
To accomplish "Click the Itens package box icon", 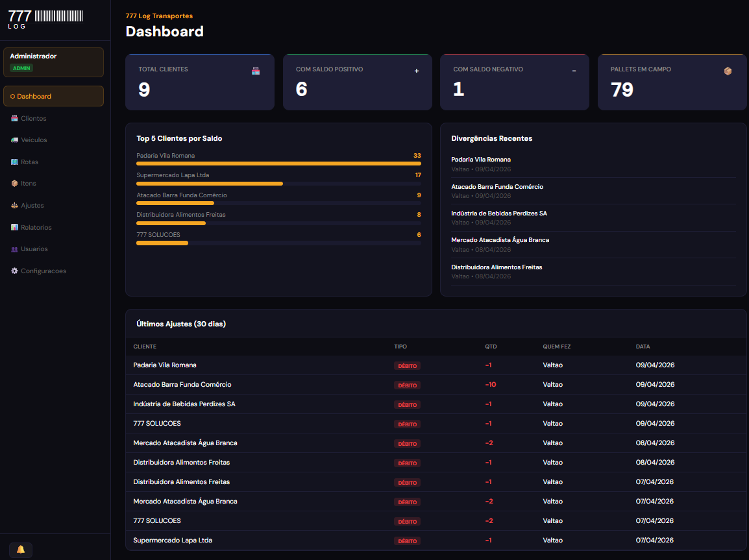I will [x=14, y=183].
